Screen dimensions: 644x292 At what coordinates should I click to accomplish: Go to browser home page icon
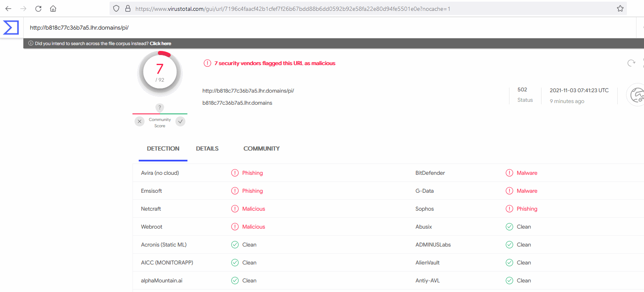click(53, 8)
